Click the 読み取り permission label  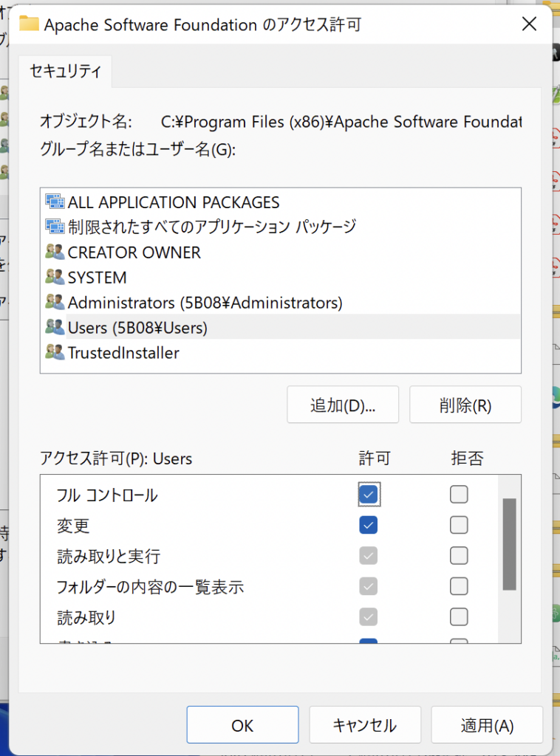(x=86, y=617)
